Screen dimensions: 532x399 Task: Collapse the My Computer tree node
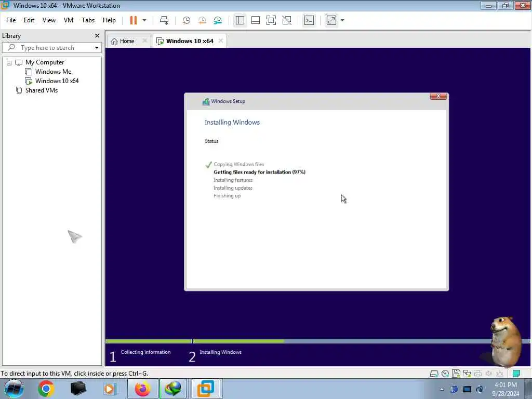coord(9,63)
